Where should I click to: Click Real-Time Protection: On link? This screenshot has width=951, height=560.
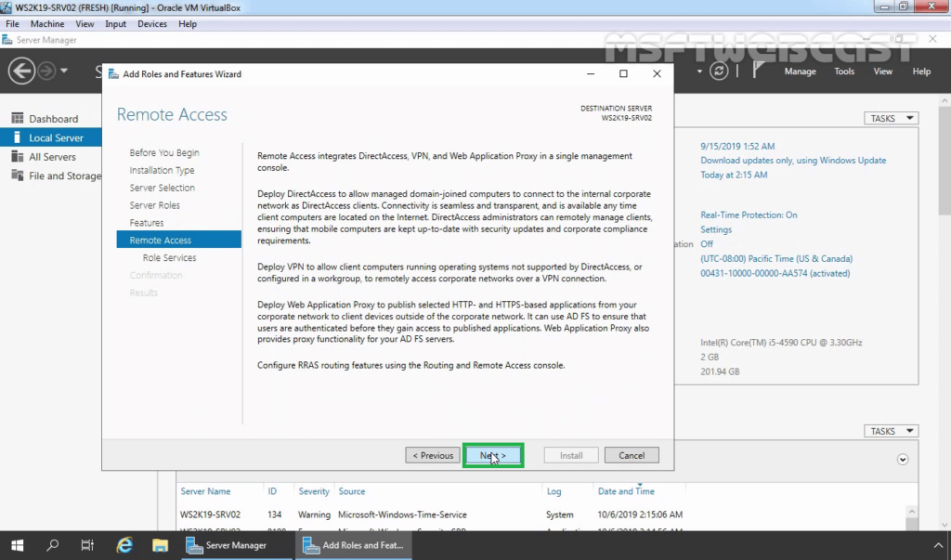tap(749, 215)
